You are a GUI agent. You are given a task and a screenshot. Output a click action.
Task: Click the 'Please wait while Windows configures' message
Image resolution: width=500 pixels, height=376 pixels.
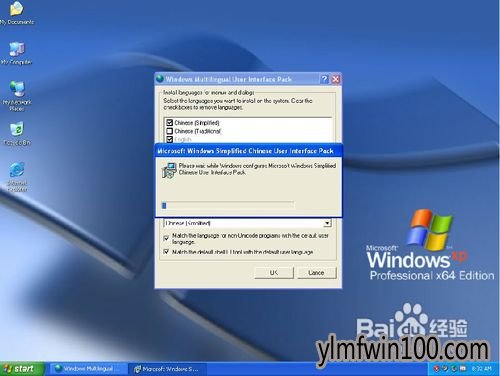click(257, 169)
